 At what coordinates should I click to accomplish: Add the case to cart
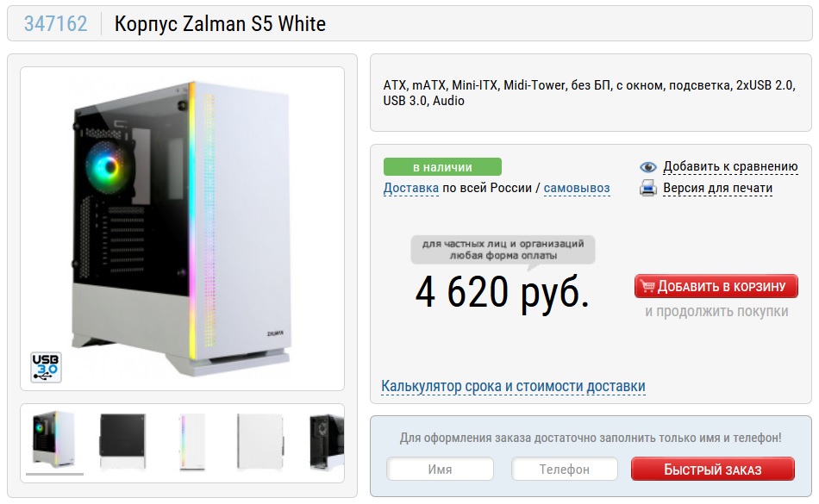coord(716,286)
